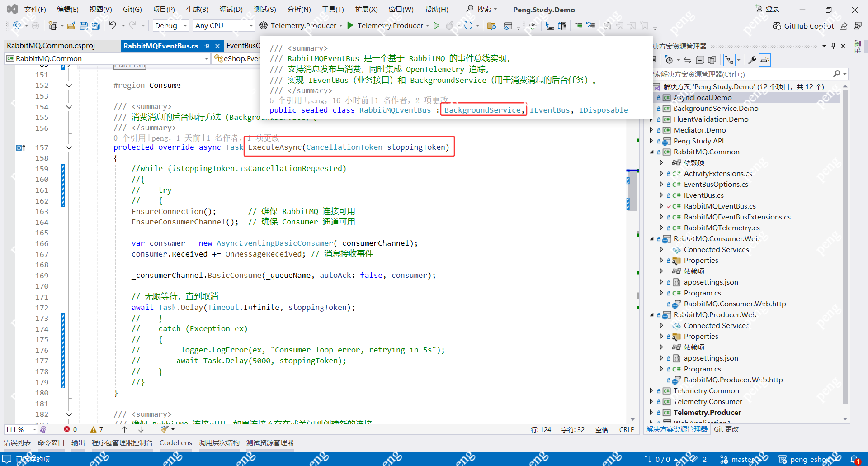868x466 pixels.
Task: Open notifications bell in status bar
Action: 854,459
